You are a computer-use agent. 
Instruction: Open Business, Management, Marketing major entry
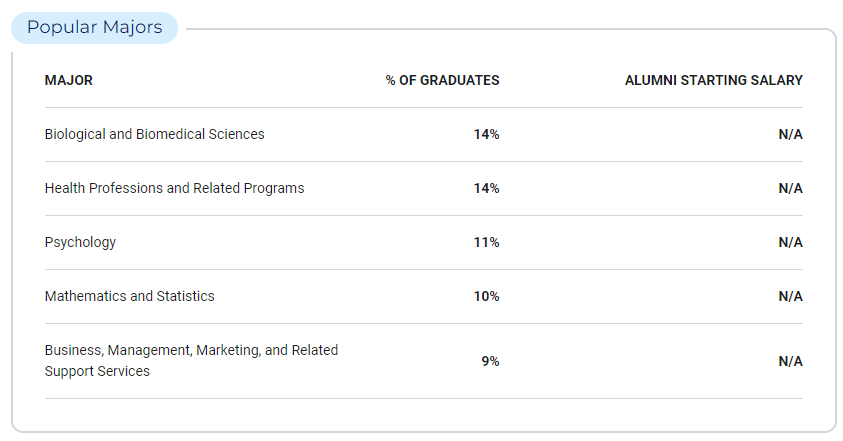click(191, 360)
